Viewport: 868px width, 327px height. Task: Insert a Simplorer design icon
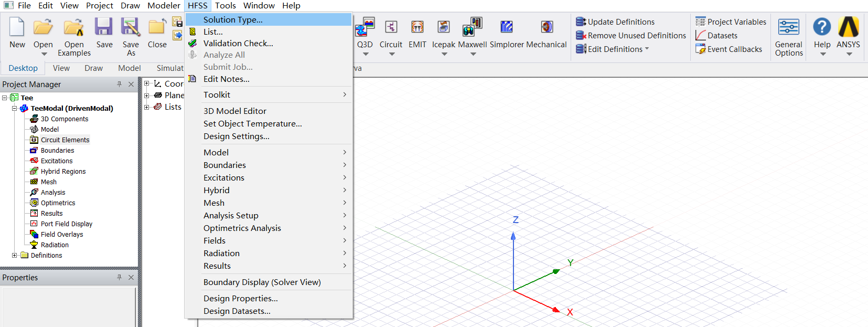click(x=507, y=27)
